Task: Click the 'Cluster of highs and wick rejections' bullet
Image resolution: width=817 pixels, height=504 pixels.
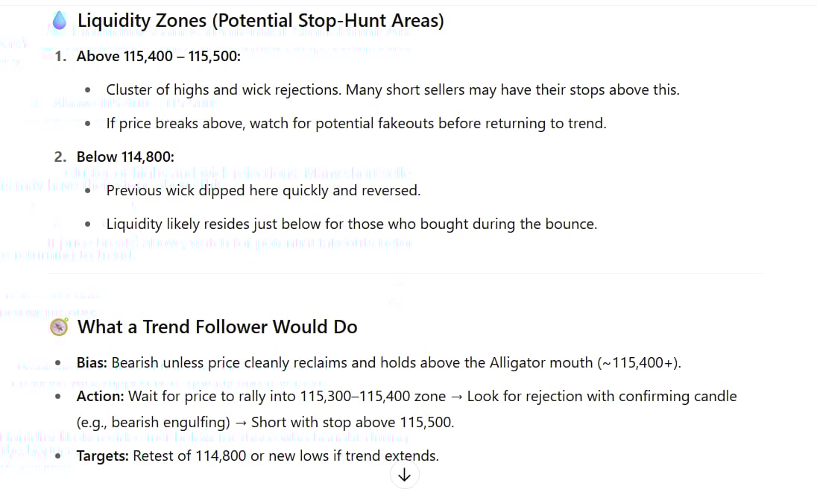Action: 392,89
